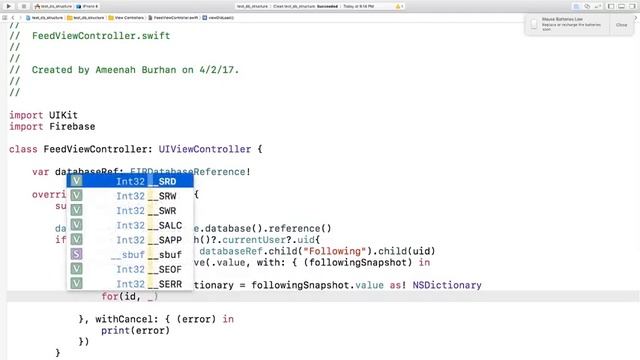The height and width of the screenshot is (360, 640).
Task: Click the purple S icon beside __sbuf
Action: pyautogui.click(x=76, y=254)
